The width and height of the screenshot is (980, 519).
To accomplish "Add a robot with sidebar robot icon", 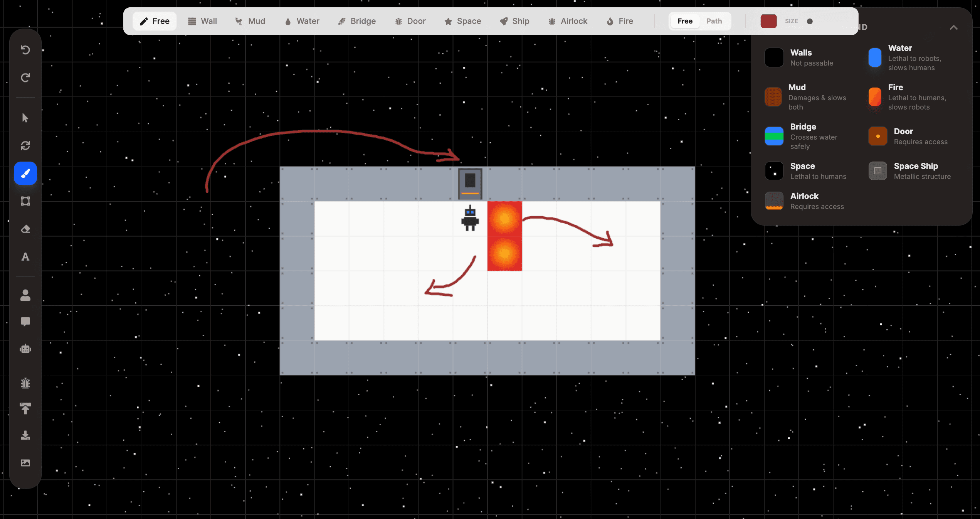I will 25,349.
